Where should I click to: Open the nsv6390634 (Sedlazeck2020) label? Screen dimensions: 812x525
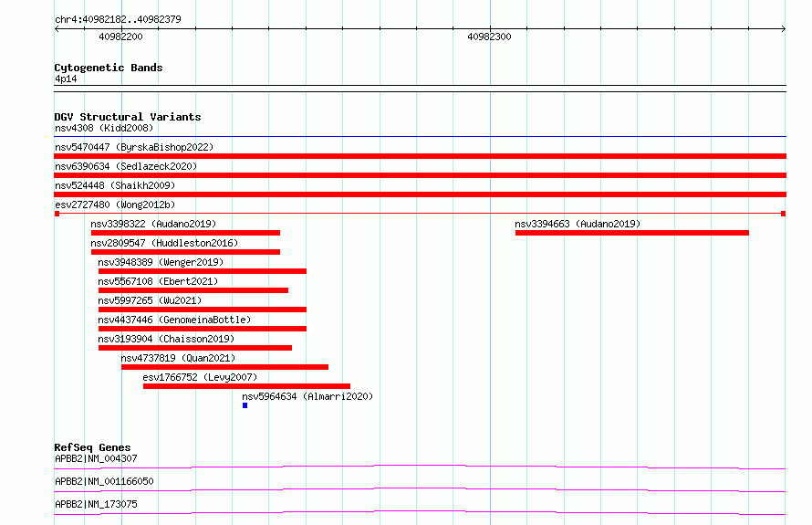126,166
